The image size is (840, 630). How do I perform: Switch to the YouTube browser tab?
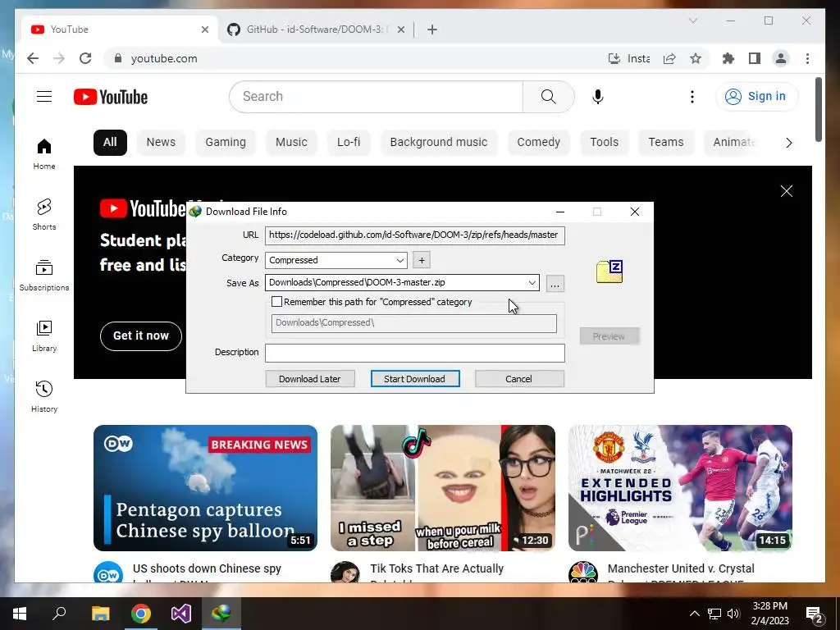click(120, 30)
